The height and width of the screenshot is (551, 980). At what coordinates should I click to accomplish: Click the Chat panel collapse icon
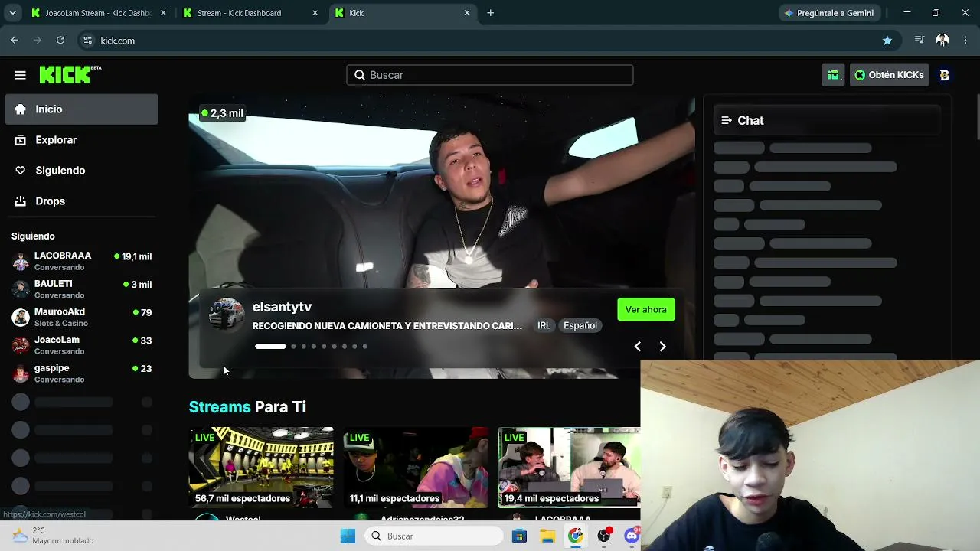(x=727, y=120)
